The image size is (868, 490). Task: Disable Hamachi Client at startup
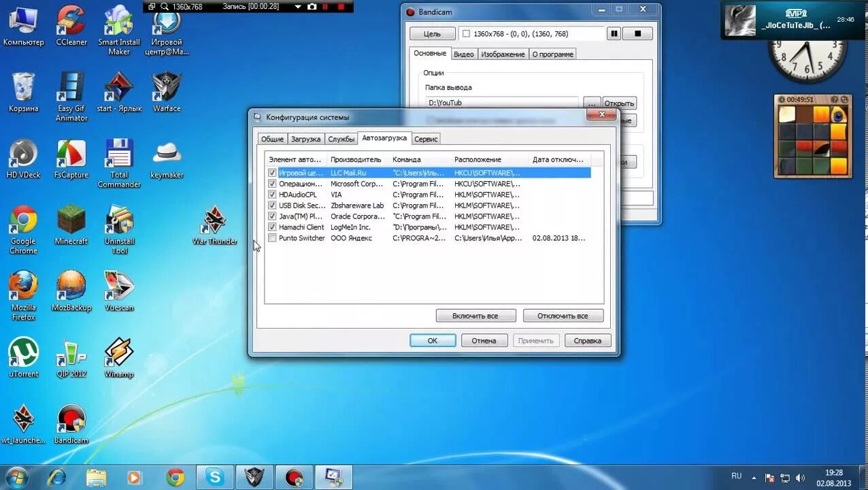272,227
